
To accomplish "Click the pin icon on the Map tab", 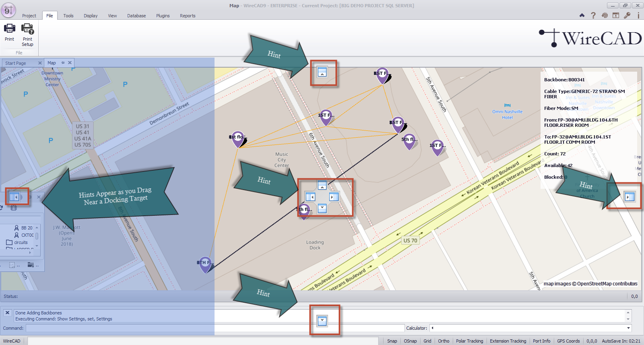I will coord(63,63).
